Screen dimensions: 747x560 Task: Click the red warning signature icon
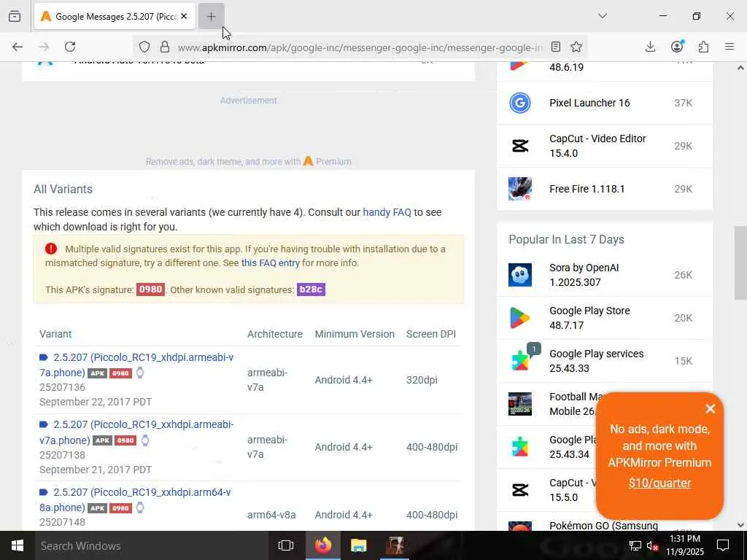point(51,249)
